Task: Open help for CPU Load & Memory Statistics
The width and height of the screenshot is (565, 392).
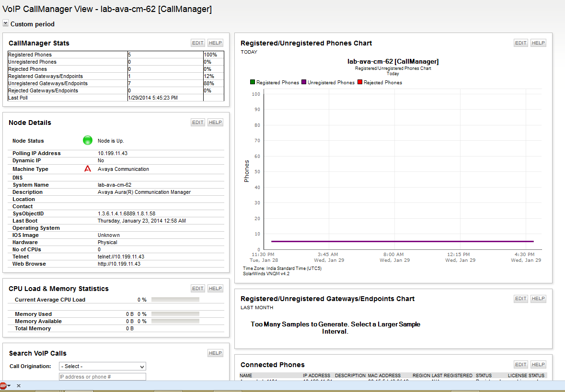Action: pyautogui.click(x=216, y=288)
